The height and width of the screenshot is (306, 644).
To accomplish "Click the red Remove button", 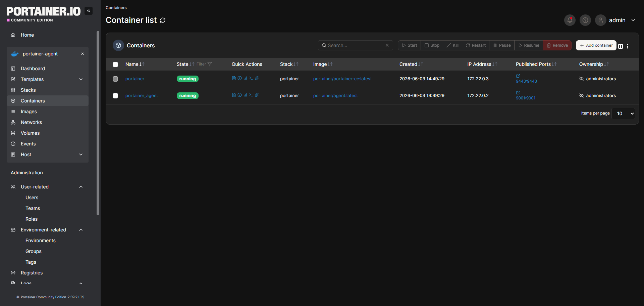I will [x=557, y=45].
